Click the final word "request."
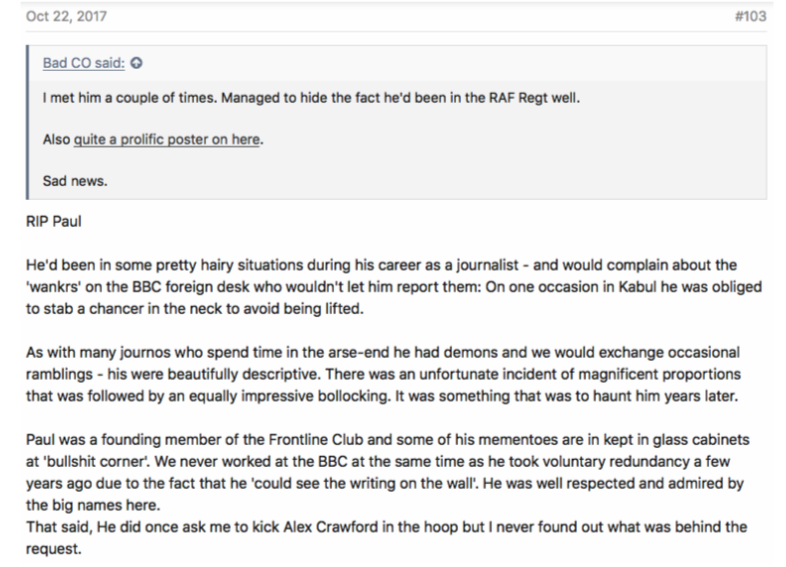This screenshot has height=567, width=786. tap(54, 549)
